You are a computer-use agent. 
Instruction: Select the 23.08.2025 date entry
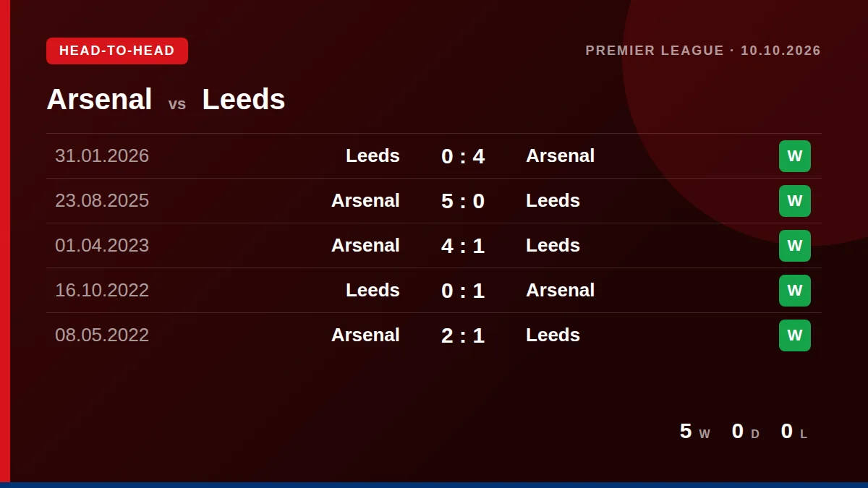[x=102, y=201]
